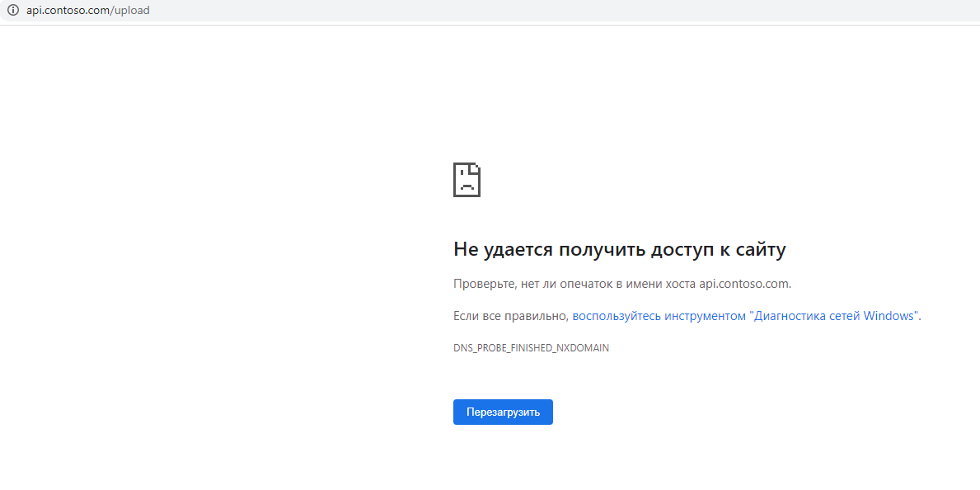Click the DNS_PROBE_FINISHED_NXDOMAIN error code text

point(532,348)
